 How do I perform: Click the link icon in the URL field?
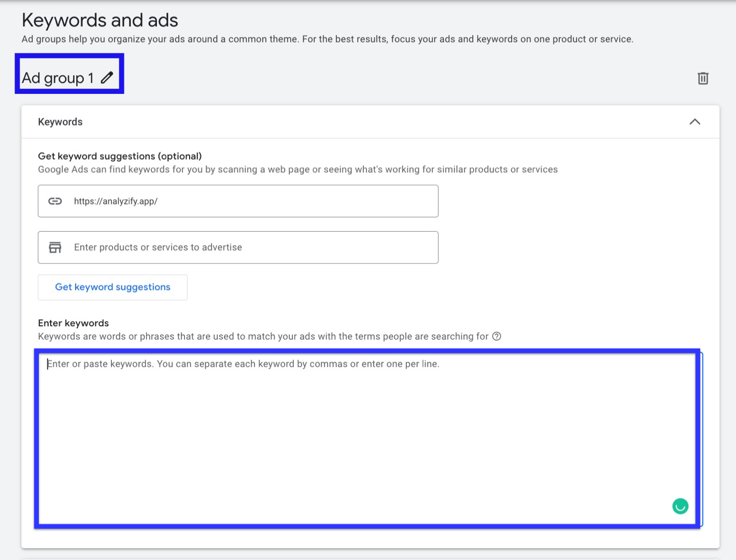(x=55, y=201)
